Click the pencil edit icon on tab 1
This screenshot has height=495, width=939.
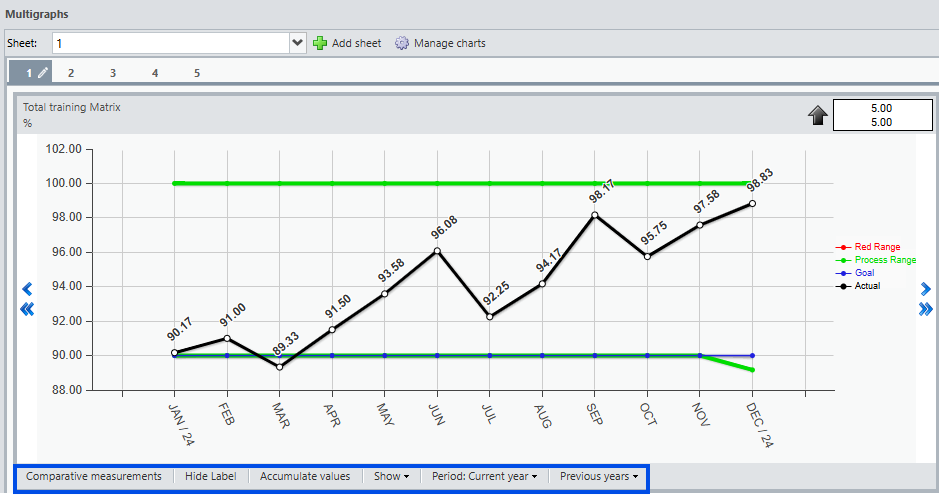point(43,73)
